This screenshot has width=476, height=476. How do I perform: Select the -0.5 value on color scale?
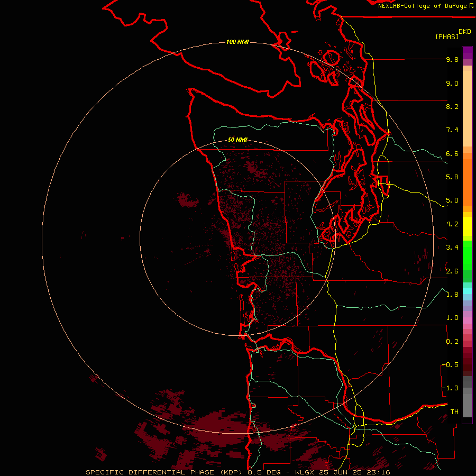450,365
